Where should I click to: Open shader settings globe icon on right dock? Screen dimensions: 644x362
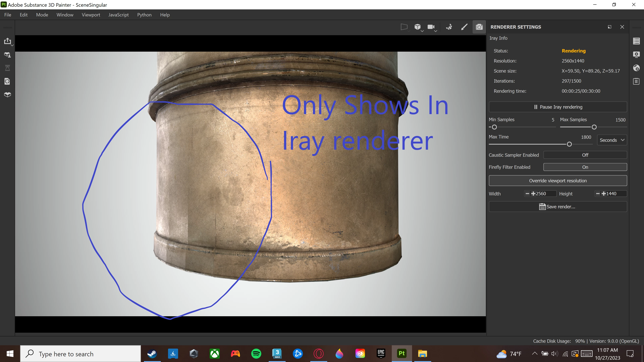pos(636,68)
